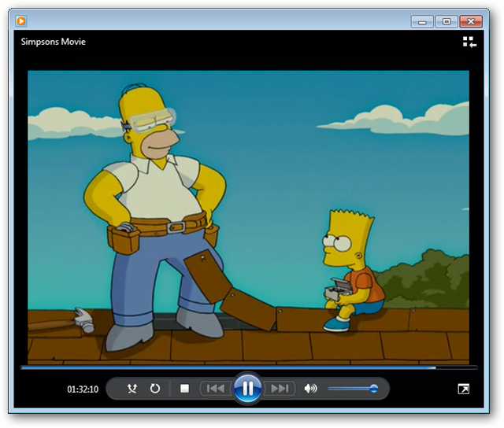Image resolution: width=504 pixels, height=428 pixels.
Task: Click the volume slider handle
Action: tap(373, 389)
